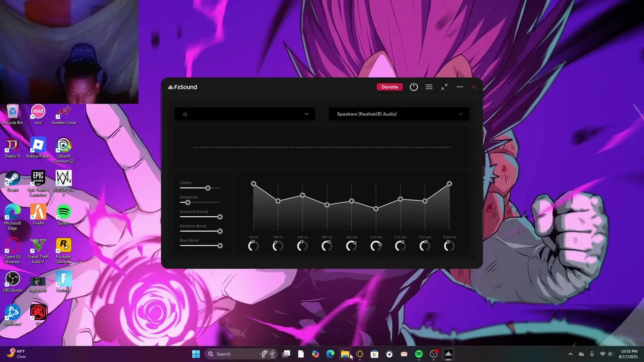Viewport: 644px width, 362px height.
Task: Click the 807 Hz frequency knob
Action: 327,246
